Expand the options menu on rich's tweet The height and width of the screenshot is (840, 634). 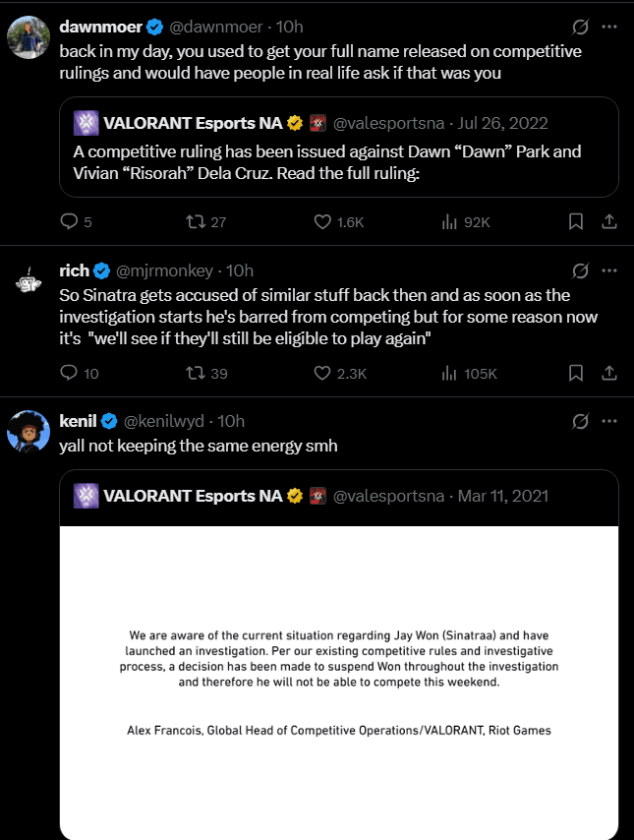pos(609,270)
